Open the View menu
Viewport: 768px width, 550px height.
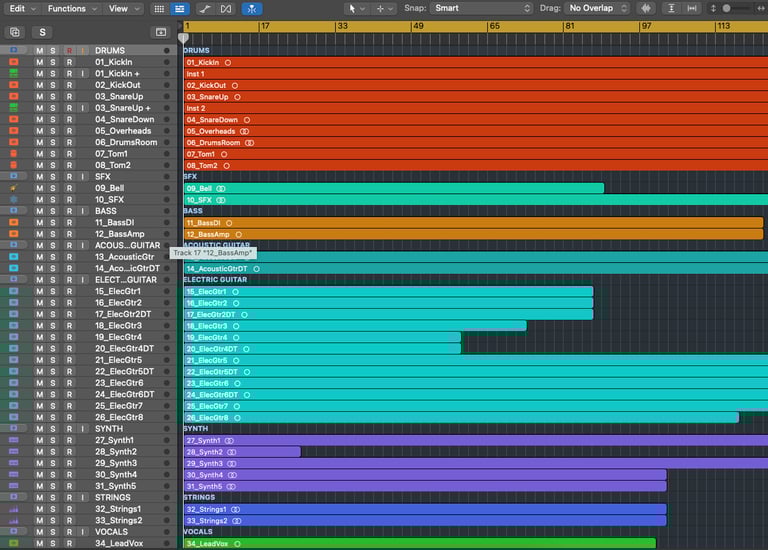123,8
